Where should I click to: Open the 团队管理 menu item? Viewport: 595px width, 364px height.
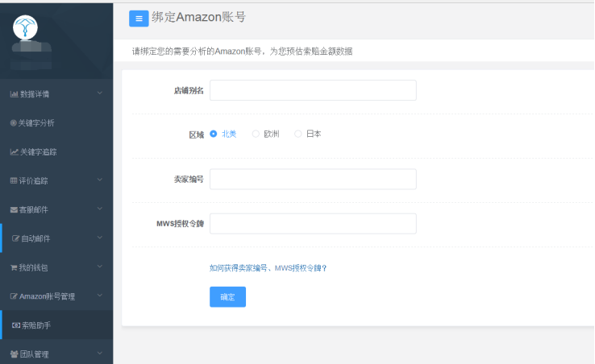[56, 354]
